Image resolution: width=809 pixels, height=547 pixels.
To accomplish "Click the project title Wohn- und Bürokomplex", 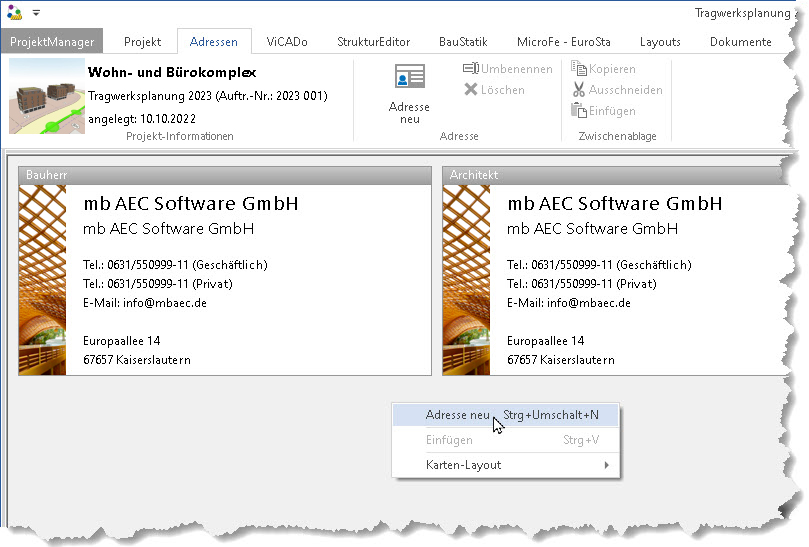I will [x=172, y=72].
